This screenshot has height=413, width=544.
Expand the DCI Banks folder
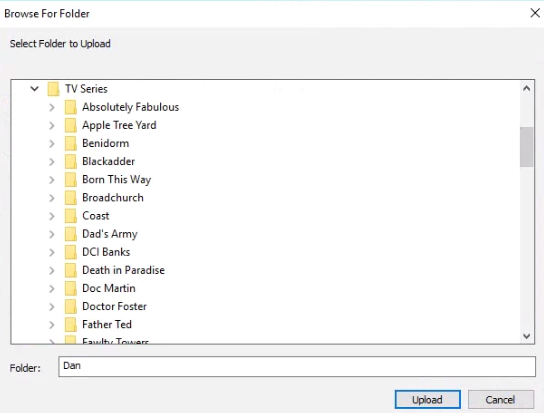(x=52, y=252)
